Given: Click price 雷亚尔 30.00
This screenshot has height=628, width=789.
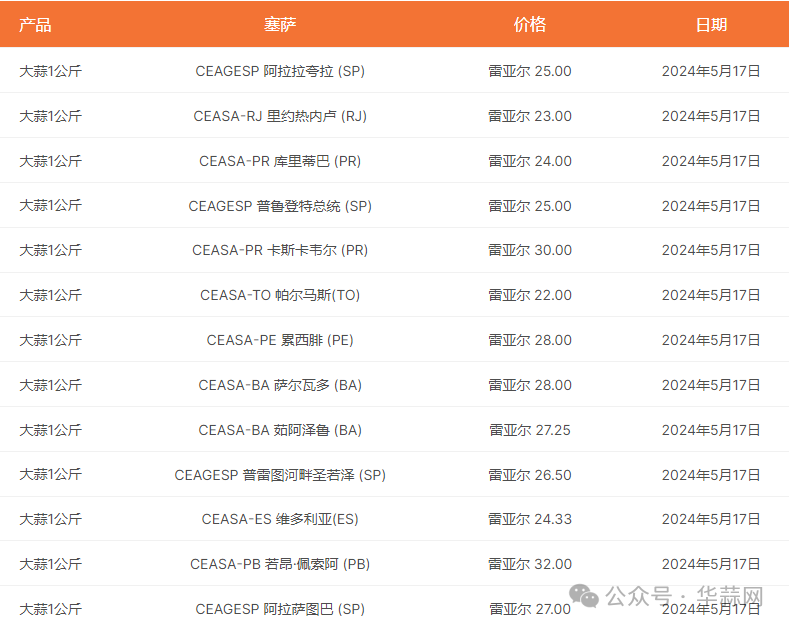Looking at the screenshot, I should pyautogui.click(x=530, y=250).
